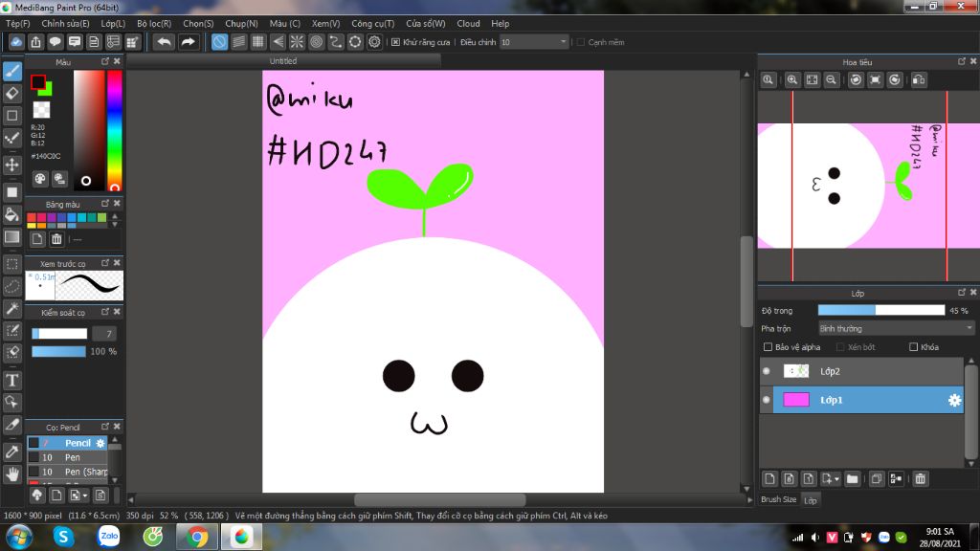Add a new color layer
980x551 pixels.
point(769,479)
